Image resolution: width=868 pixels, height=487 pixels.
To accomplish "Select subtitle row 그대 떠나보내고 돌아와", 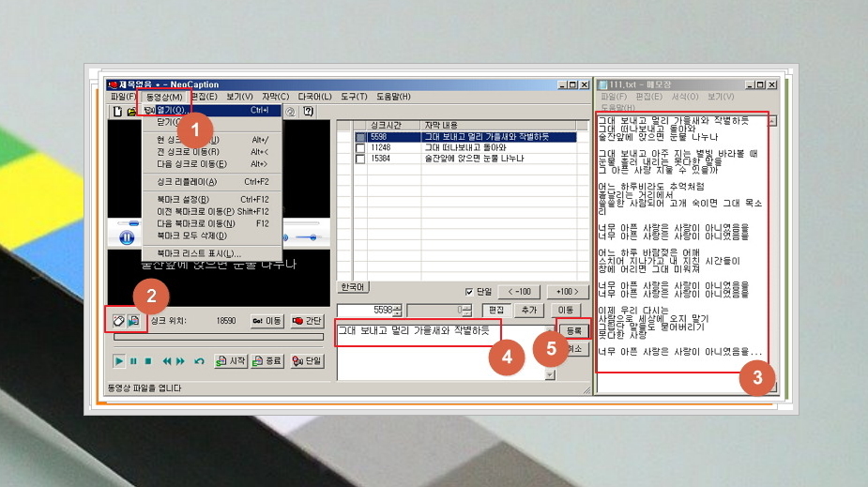I will 465,147.
